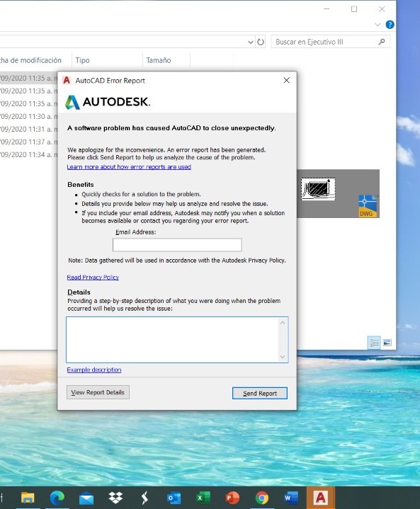Image resolution: width=420 pixels, height=509 pixels.
Task: Open the Read Privacy Policy link
Action: [93, 278]
